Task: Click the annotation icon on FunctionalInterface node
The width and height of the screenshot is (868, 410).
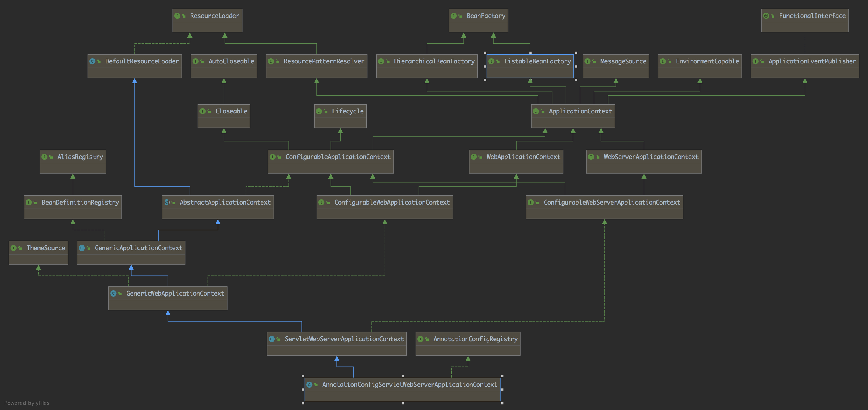Action: 766,16
